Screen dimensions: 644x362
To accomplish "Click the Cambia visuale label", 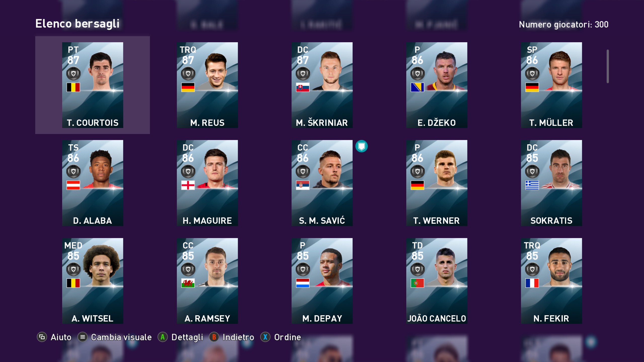I will click(121, 337).
